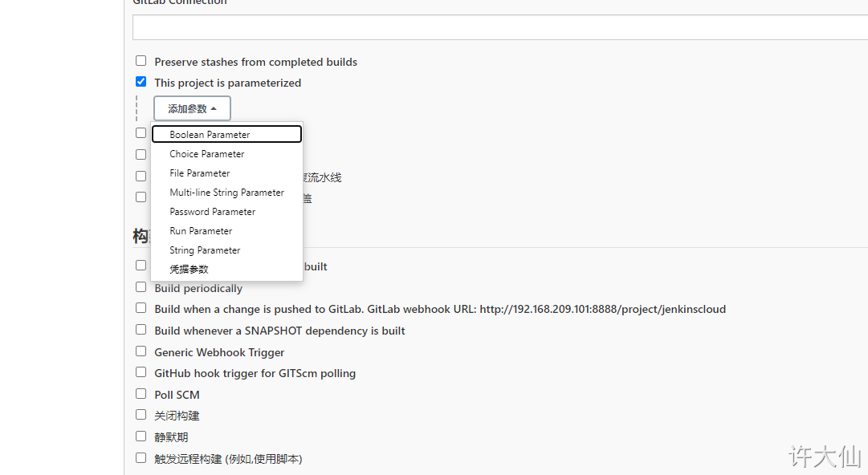The height and width of the screenshot is (475, 868).
Task: Tick the 静默期 checkbox
Action: tap(141, 436)
